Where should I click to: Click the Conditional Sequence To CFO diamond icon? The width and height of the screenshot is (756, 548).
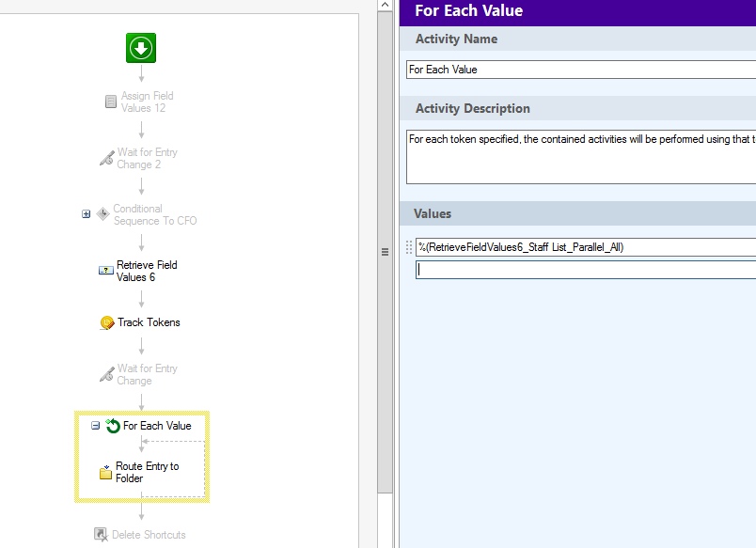click(x=102, y=214)
